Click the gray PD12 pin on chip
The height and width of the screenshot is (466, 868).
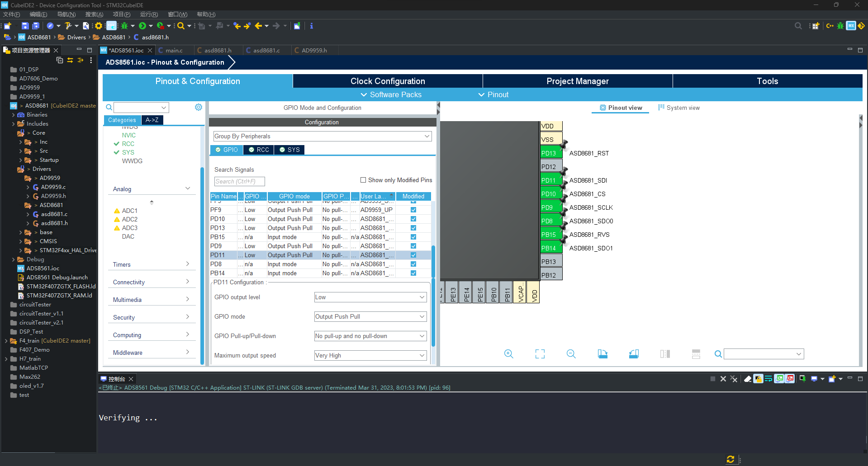551,166
